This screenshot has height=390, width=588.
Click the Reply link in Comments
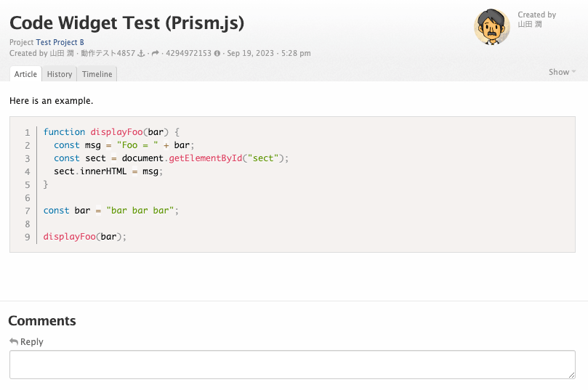[31, 342]
